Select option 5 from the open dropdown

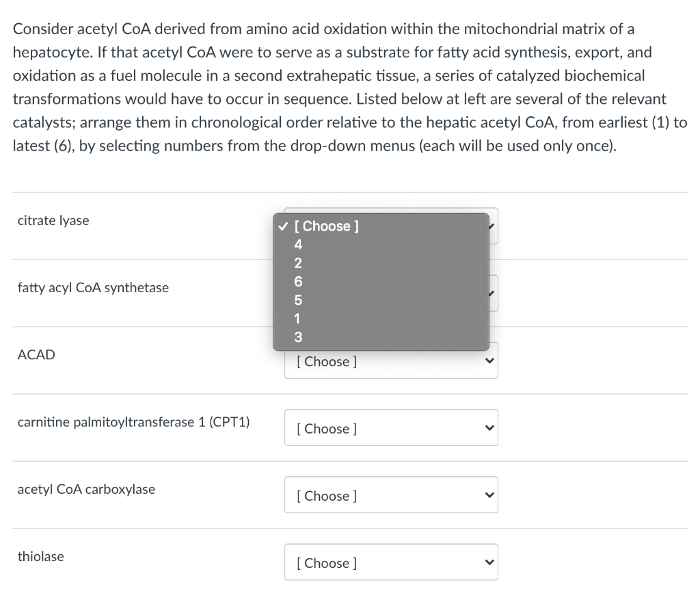coord(298,300)
